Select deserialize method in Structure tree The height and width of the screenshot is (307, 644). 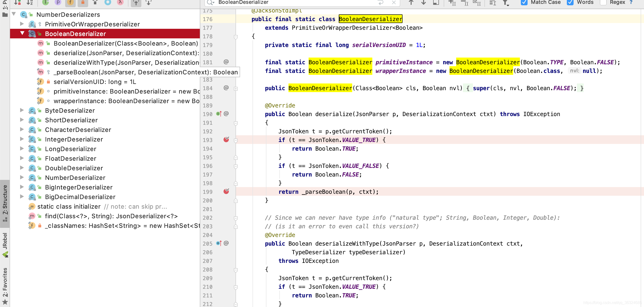tap(126, 53)
